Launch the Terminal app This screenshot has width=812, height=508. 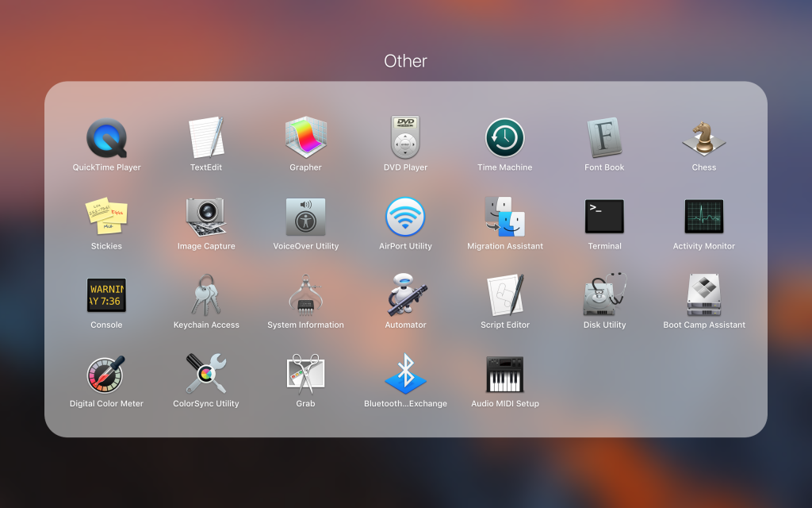click(604, 216)
